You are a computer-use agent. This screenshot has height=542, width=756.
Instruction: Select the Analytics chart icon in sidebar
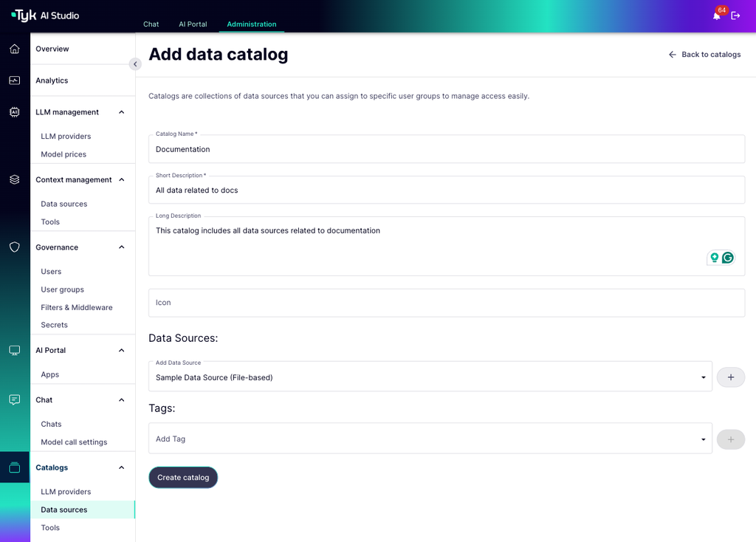coord(14,80)
